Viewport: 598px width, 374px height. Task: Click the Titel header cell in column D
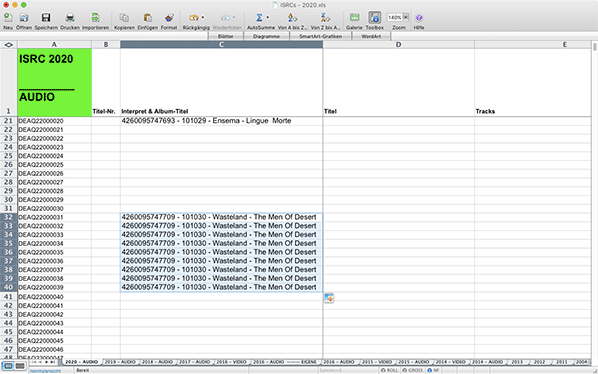pos(399,82)
